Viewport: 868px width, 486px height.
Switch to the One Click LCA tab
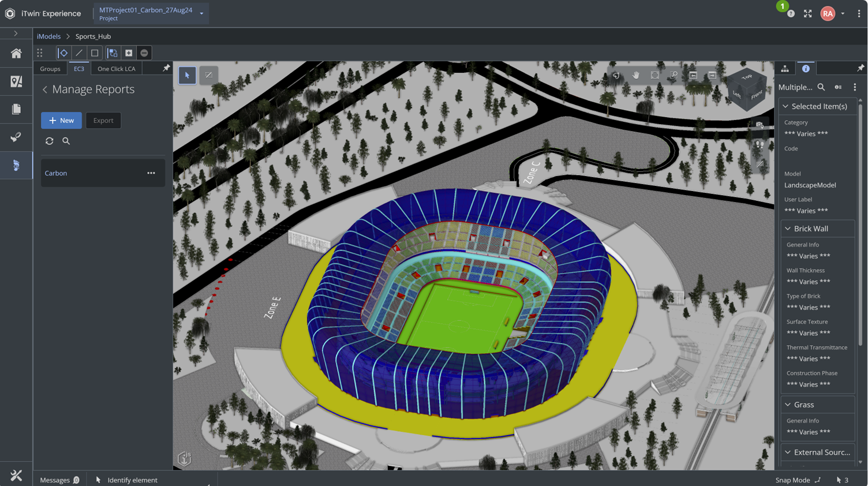tap(117, 69)
